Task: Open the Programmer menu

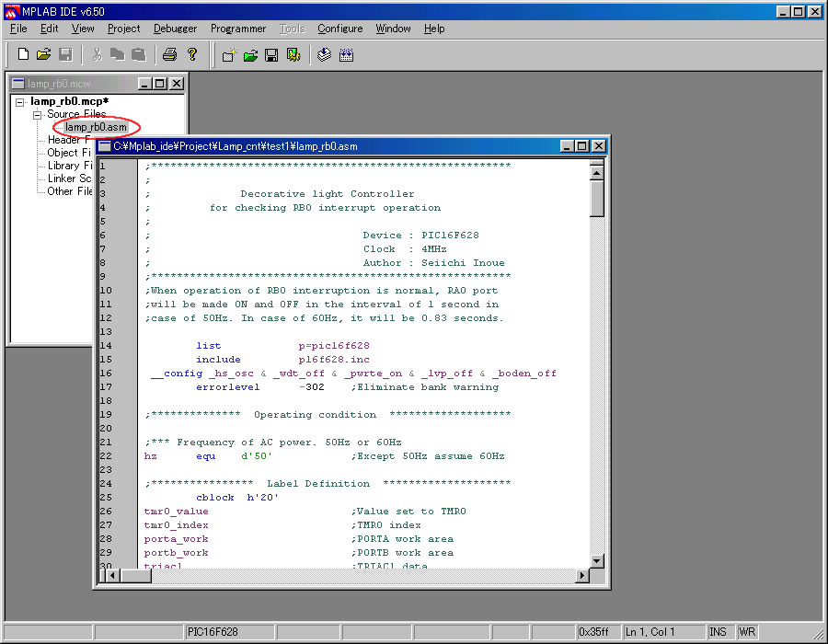Action: tap(238, 29)
